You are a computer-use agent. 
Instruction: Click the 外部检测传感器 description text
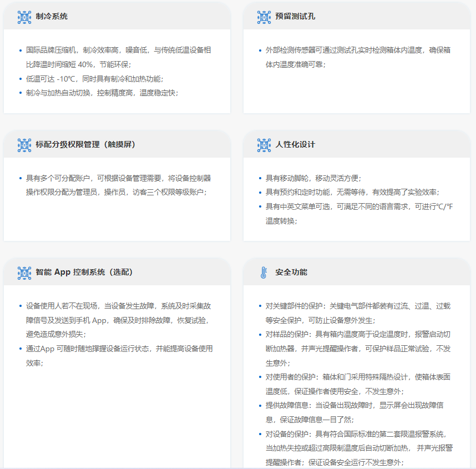coord(358,57)
